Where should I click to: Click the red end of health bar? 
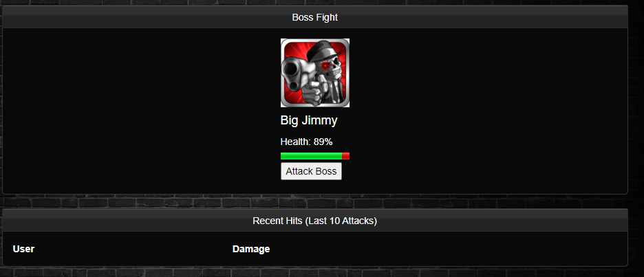click(x=346, y=156)
